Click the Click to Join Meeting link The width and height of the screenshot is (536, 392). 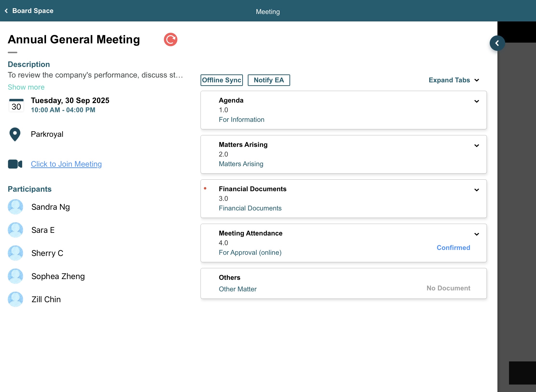(66, 164)
